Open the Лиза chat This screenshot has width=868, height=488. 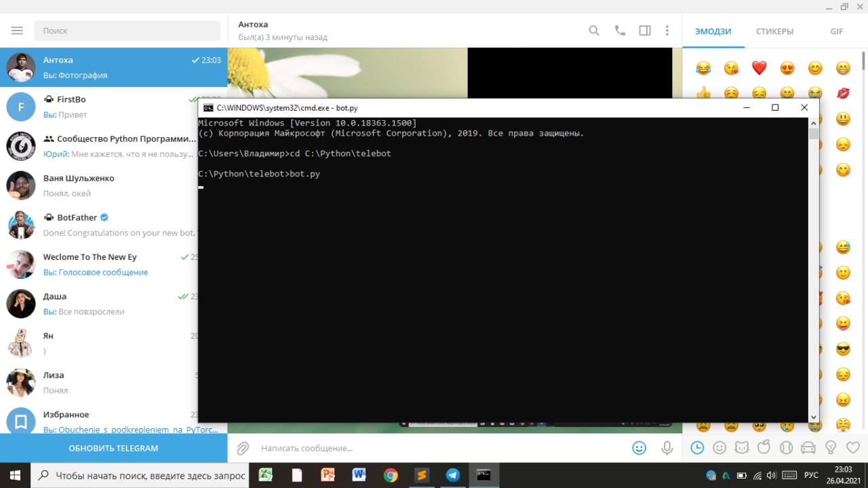pyautogui.click(x=113, y=382)
